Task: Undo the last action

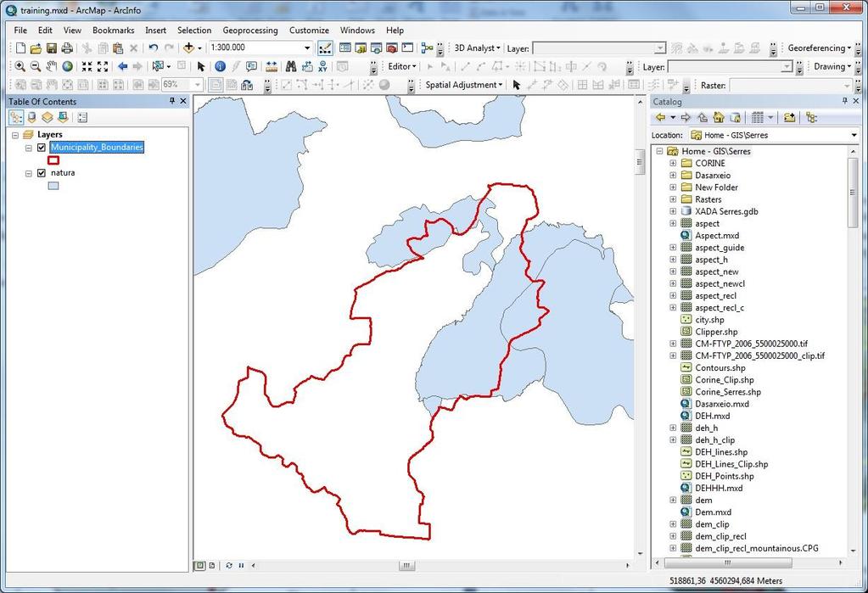Action: click(x=154, y=48)
